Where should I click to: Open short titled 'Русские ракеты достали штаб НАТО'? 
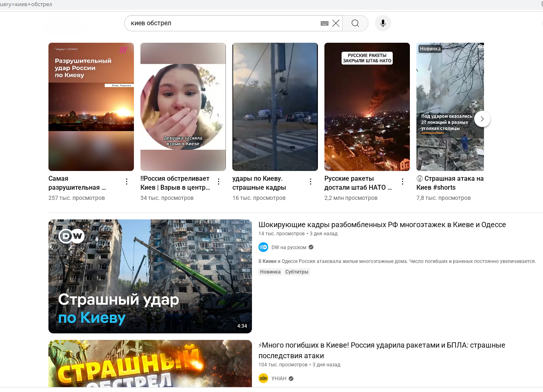pyautogui.click(x=358, y=183)
